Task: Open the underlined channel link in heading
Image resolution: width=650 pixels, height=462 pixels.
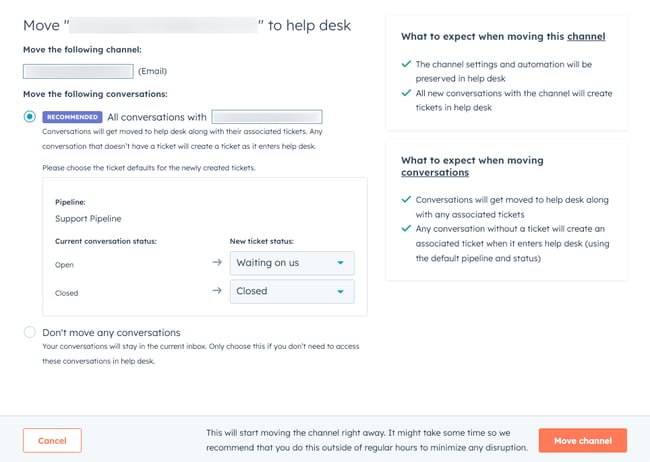Action: pos(585,37)
